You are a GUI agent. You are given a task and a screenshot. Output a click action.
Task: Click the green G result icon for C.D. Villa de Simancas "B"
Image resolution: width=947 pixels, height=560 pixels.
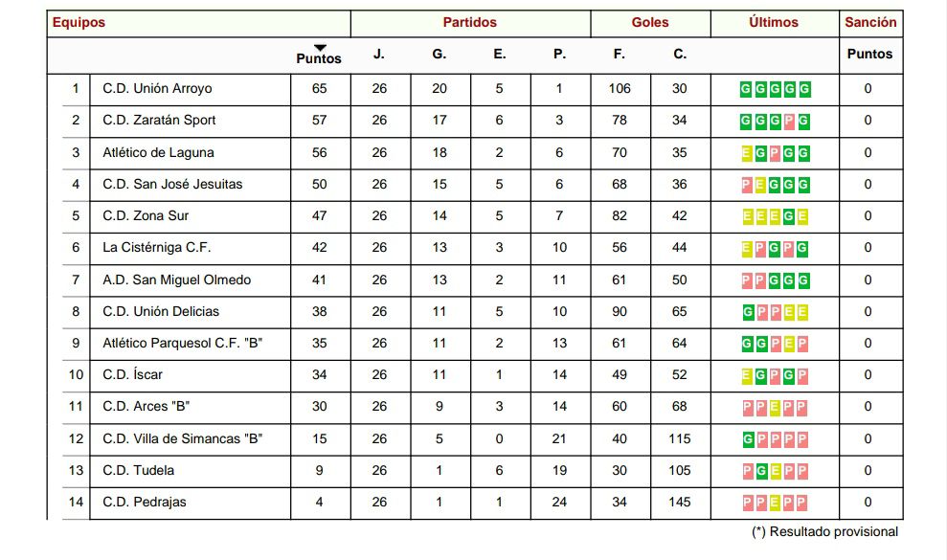click(x=746, y=439)
